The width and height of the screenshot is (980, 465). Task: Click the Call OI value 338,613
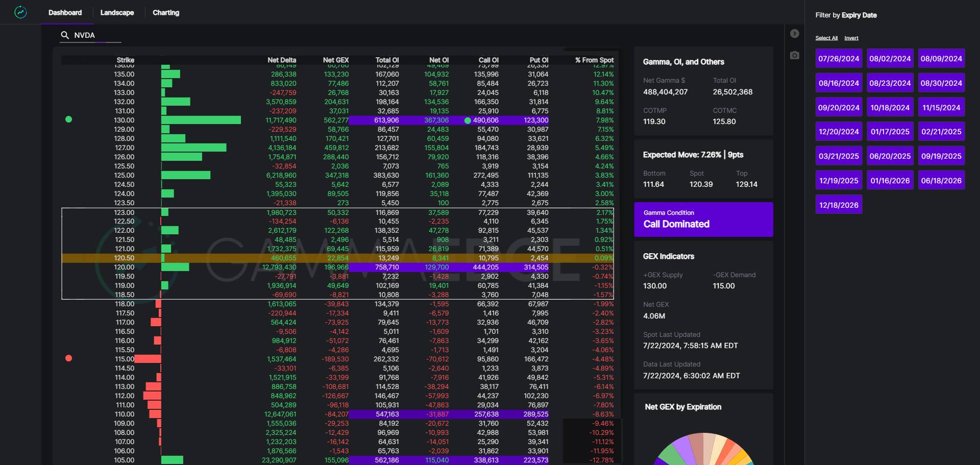[x=486, y=460]
